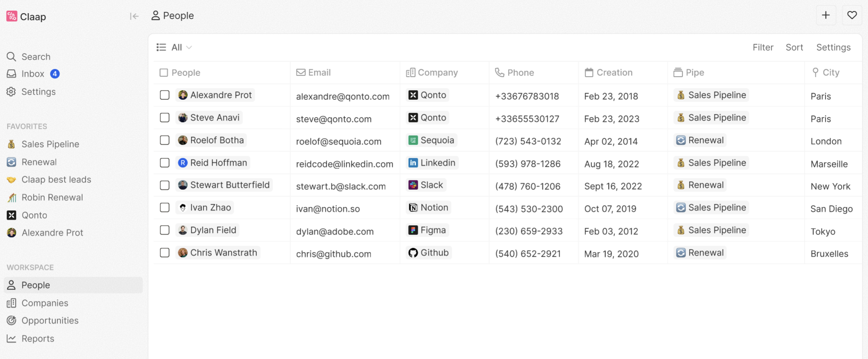
Task: Click the Inbox unread badge showing 4
Action: coord(55,74)
